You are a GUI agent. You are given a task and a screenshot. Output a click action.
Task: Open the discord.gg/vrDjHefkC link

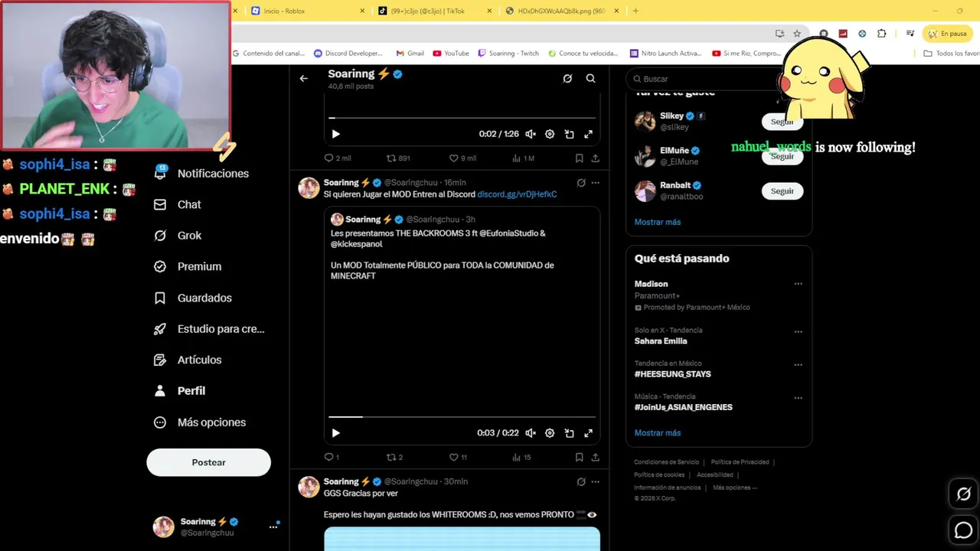click(517, 194)
